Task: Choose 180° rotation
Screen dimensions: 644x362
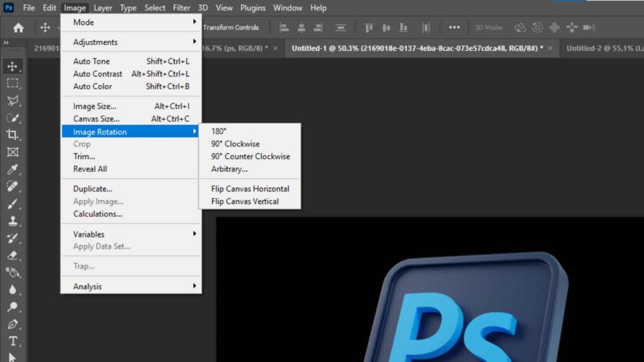Action: tap(250, 131)
